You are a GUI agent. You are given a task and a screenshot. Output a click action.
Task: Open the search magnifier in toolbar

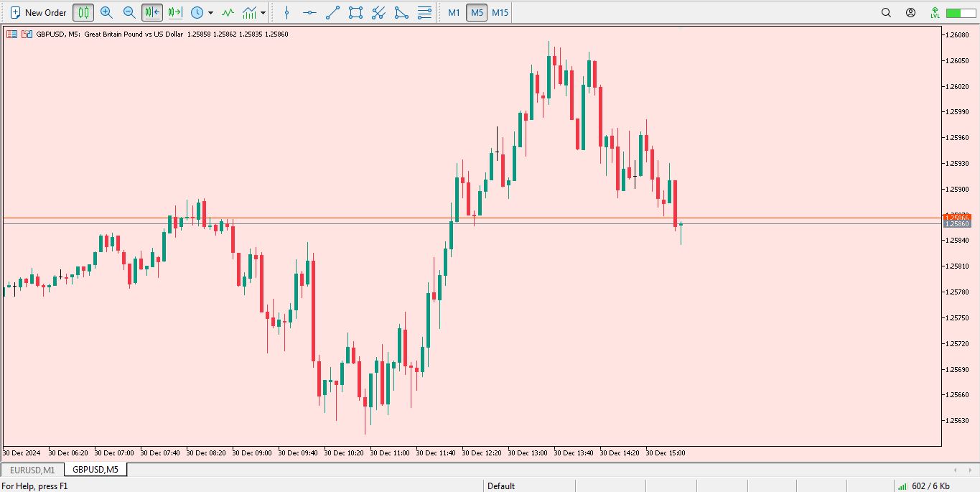coord(886,12)
